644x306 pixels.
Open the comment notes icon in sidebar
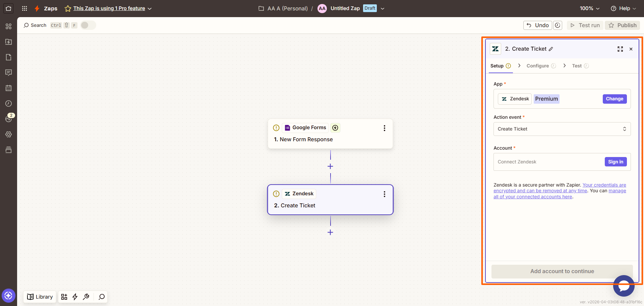coord(9,72)
